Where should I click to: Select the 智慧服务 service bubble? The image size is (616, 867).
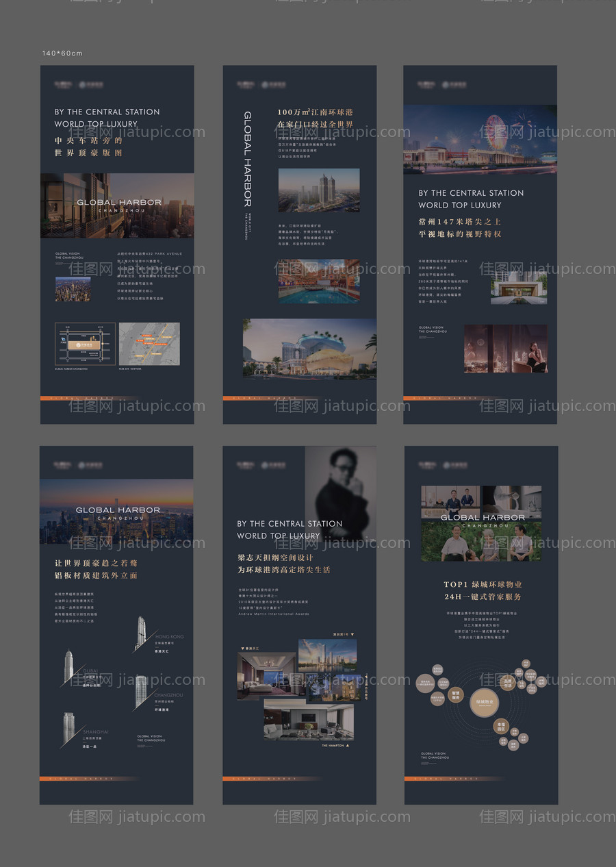(454, 694)
